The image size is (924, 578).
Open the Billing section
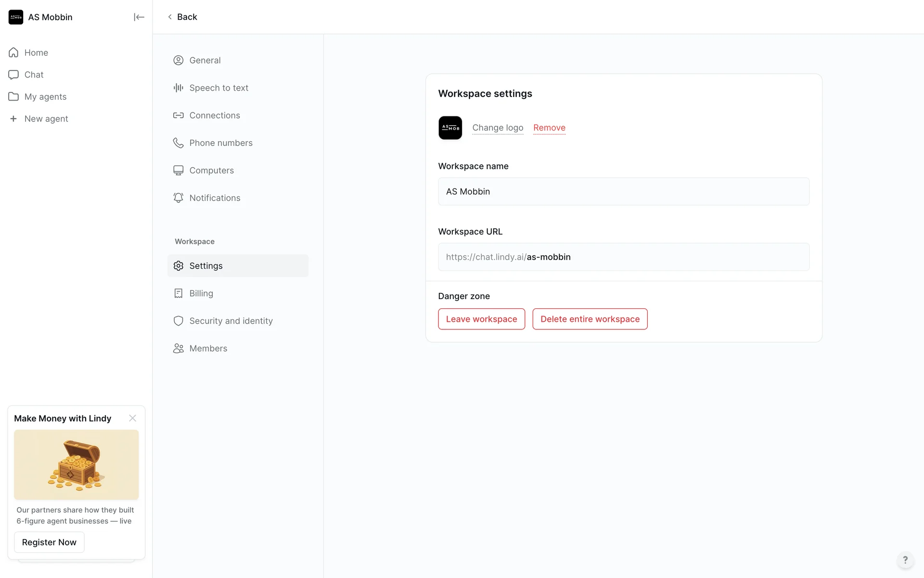click(x=201, y=293)
